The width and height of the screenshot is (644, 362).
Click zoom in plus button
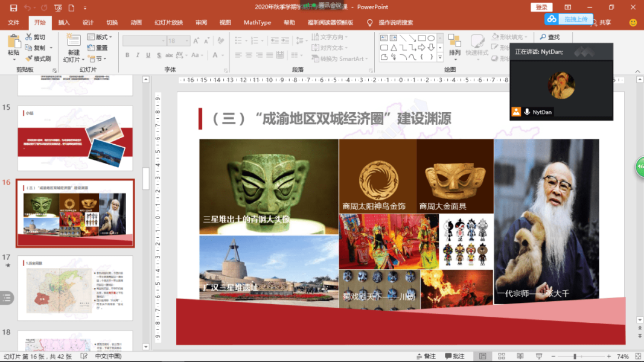[608, 356]
